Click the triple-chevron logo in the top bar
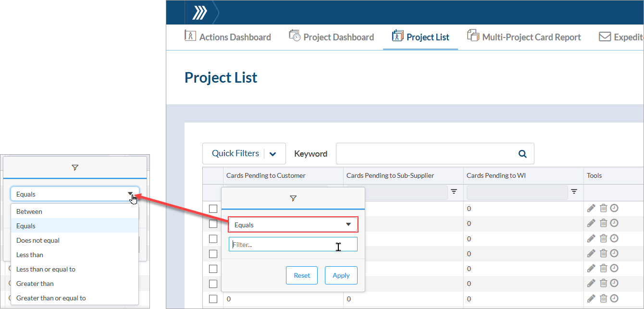This screenshot has width=644, height=309. pos(199,13)
